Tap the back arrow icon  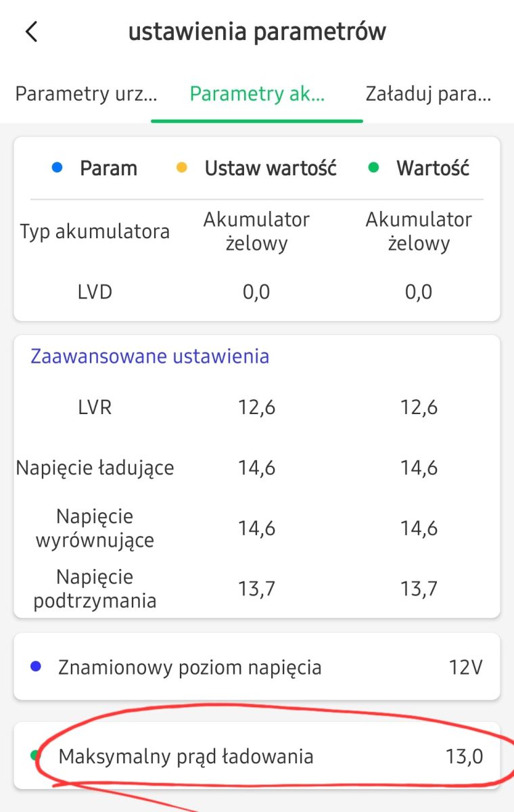click(31, 32)
